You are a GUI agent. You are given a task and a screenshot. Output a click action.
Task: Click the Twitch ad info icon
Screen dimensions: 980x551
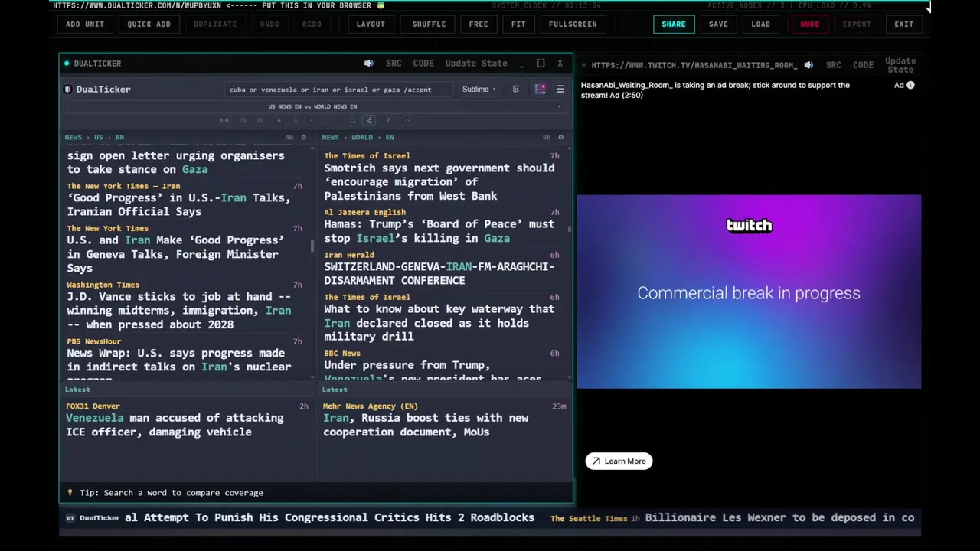[910, 86]
